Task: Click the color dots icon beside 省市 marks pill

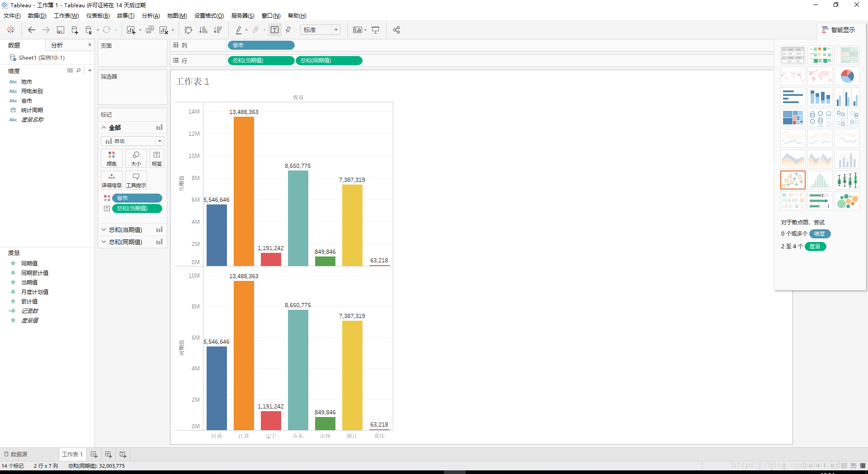Action: pyautogui.click(x=107, y=198)
